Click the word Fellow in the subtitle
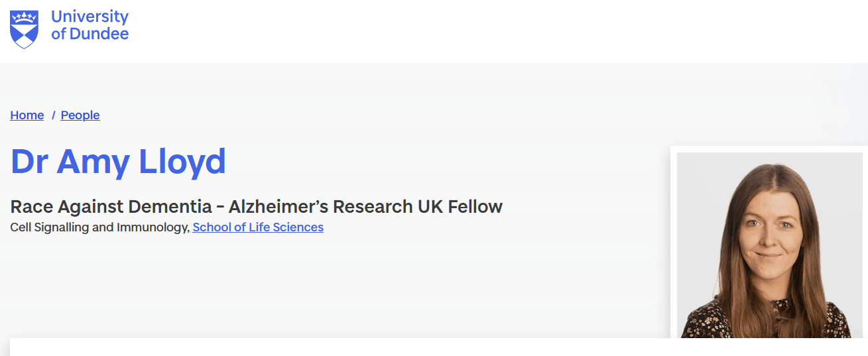The width and height of the screenshot is (868, 356). [475, 207]
